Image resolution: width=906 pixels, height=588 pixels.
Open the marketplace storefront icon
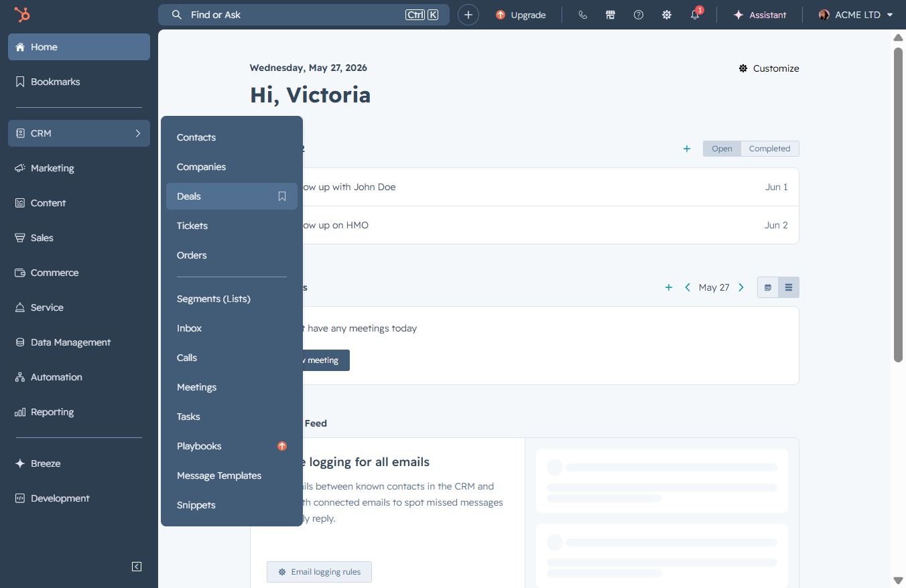coord(610,15)
